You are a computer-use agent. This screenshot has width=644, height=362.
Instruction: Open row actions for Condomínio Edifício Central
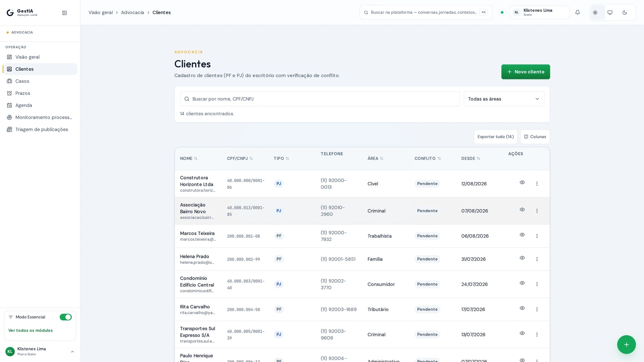tap(537, 284)
